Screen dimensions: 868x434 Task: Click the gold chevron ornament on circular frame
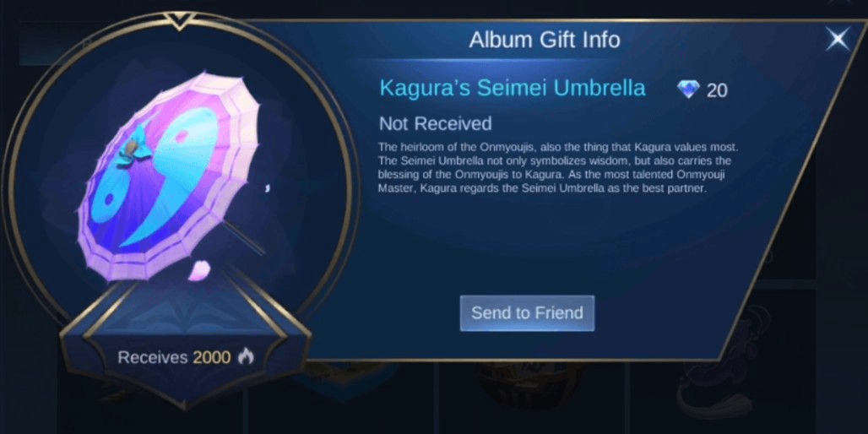point(177,22)
